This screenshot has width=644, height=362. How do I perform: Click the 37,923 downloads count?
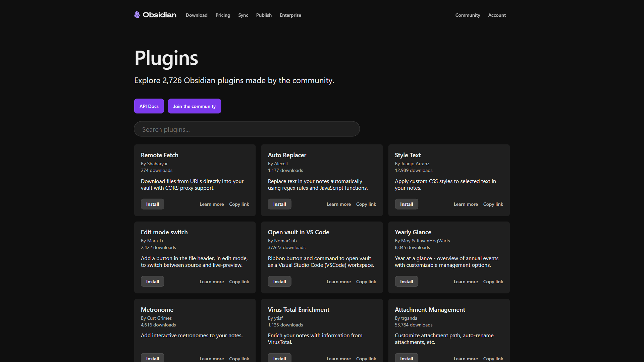[287, 247]
